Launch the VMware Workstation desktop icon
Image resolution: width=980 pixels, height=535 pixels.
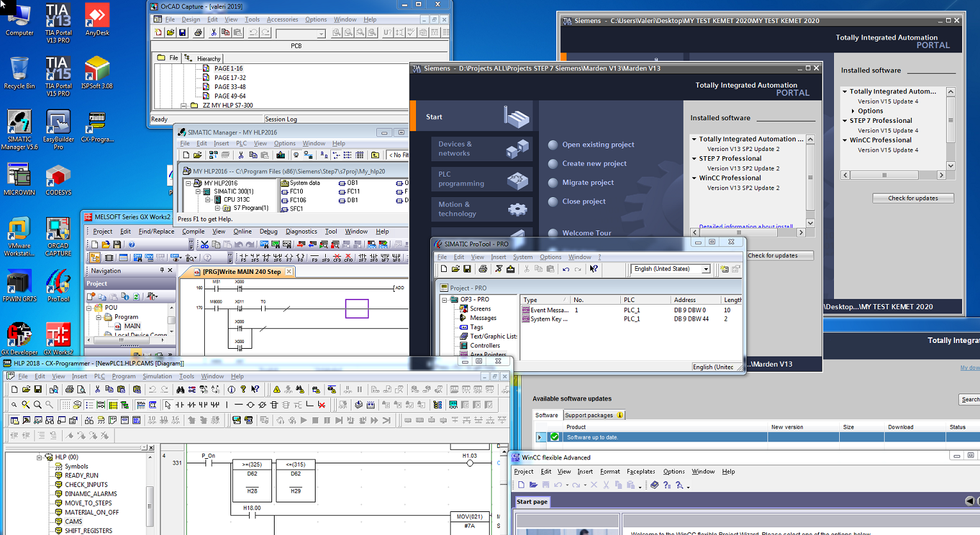click(19, 237)
